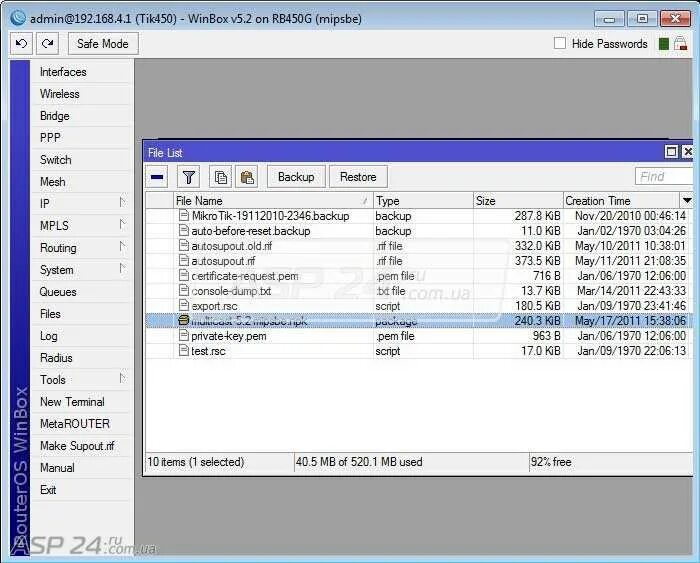Click the 287.8 KiB size cell
Viewport: 700px width, 563px height.
coord(537,216)
